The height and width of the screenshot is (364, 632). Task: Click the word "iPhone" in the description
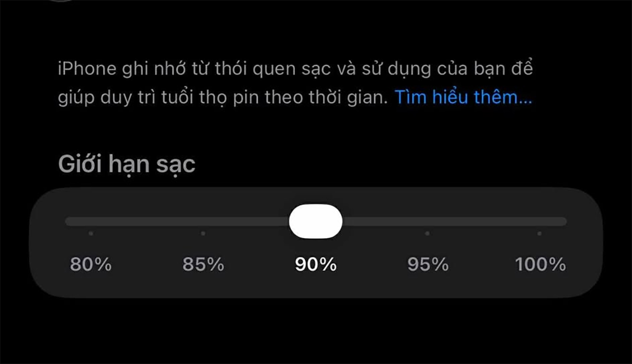pyautogui.click(x=86, y=69)
